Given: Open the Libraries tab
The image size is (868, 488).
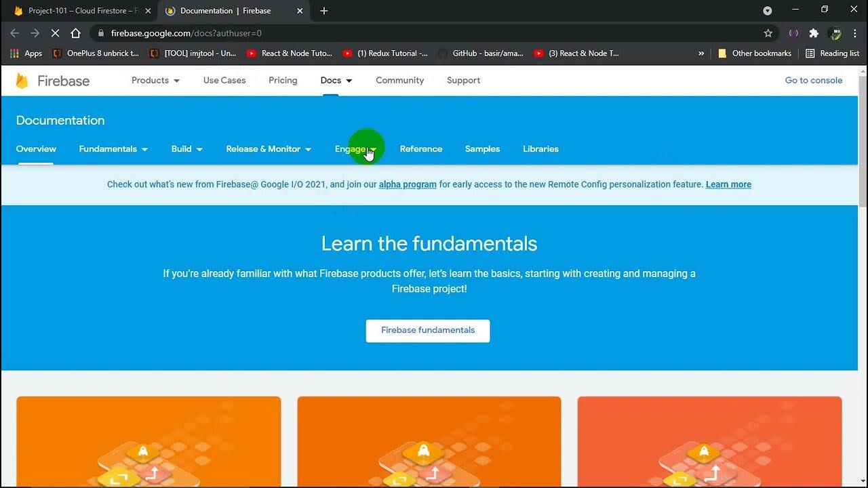Looking at the screenshot, I should click(x=540, y=149).
